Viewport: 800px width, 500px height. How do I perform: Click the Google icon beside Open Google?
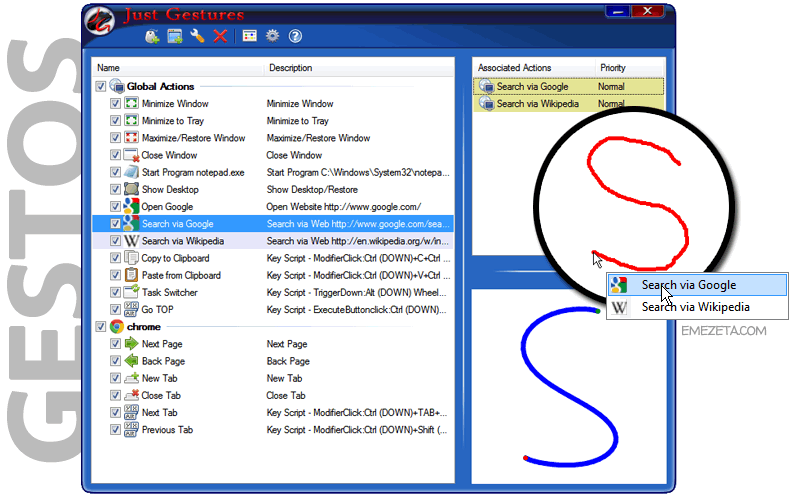click(132, 206)
